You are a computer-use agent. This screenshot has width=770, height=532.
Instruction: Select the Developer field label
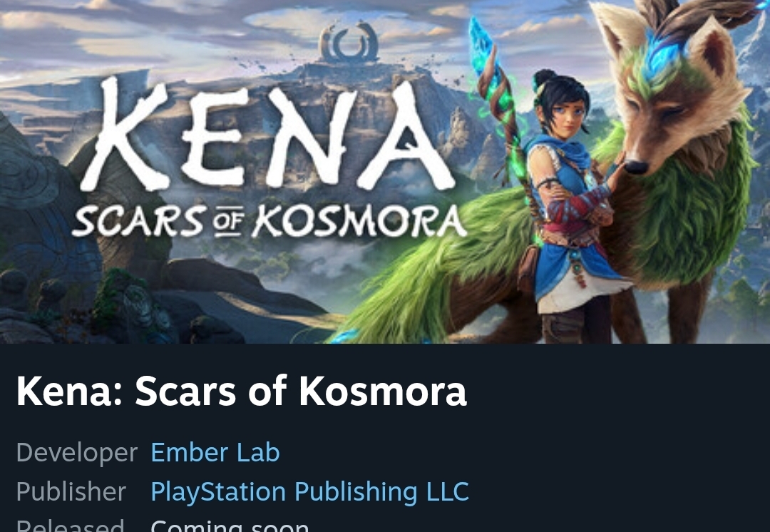coord(76,452)
